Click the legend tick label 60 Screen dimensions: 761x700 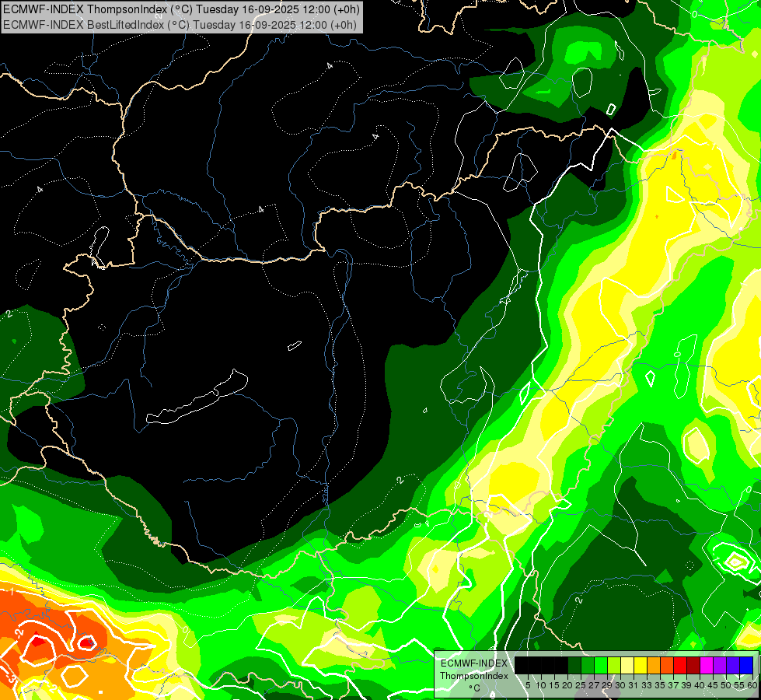[x=752, y=685]
